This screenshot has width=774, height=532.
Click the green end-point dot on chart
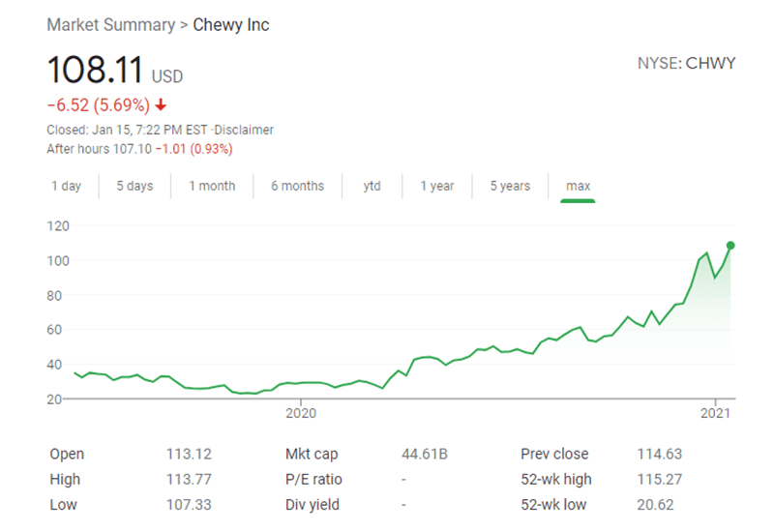click(730, 246)
